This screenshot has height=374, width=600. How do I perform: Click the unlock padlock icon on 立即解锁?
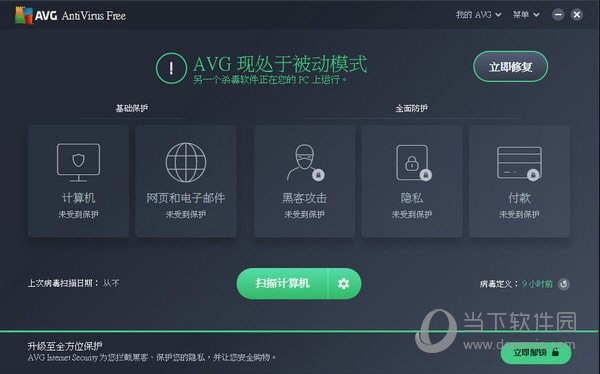coord(556,352)
